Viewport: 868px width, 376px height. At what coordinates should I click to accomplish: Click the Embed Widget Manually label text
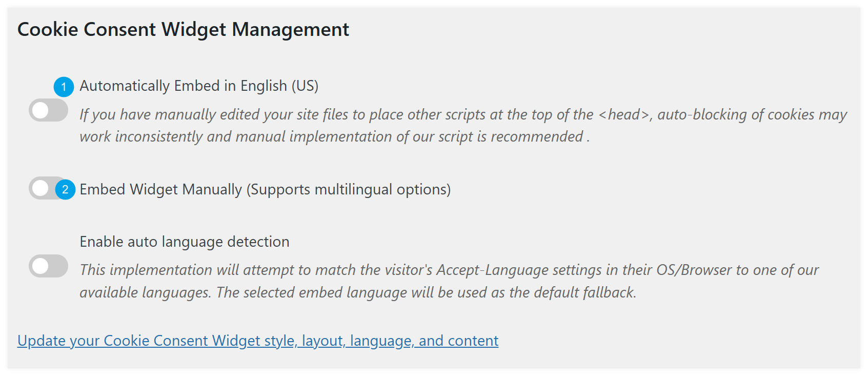[x=161, y=189]
